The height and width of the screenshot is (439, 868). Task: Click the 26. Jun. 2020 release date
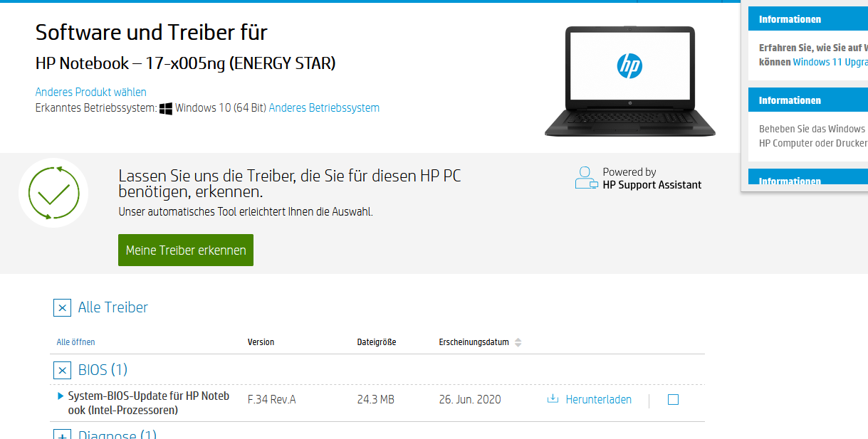(470, 400)
